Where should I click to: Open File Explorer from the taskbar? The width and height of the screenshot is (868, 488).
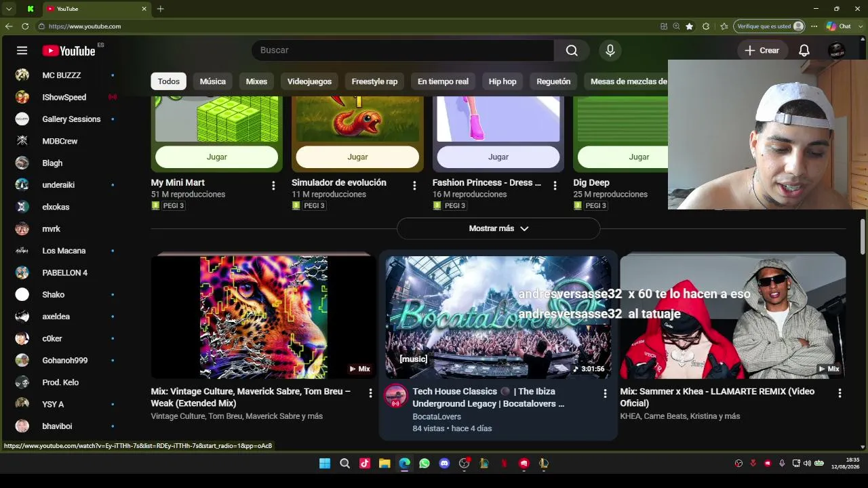click(384, 464)
